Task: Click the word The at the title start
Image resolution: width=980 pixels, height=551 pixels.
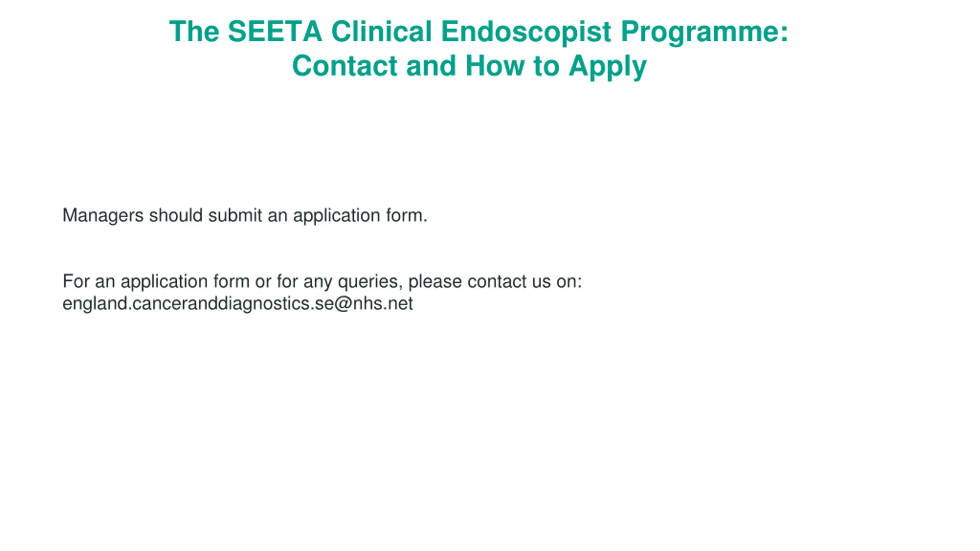Action: pyautogui.click(x=194, y=31)
